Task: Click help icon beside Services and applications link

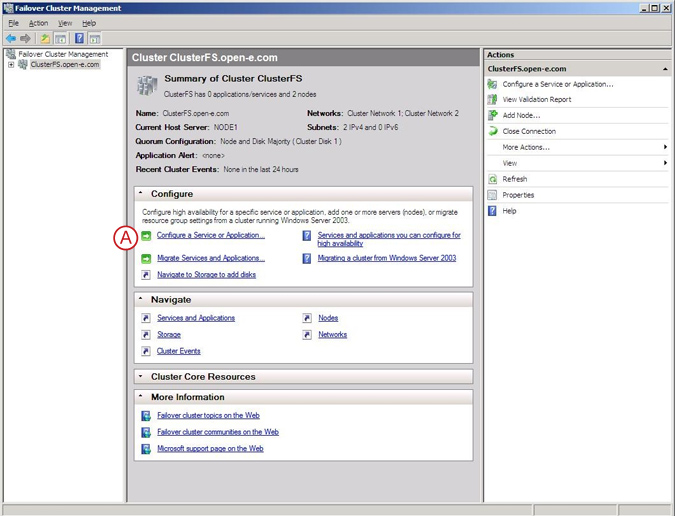Action: point(307,236)
